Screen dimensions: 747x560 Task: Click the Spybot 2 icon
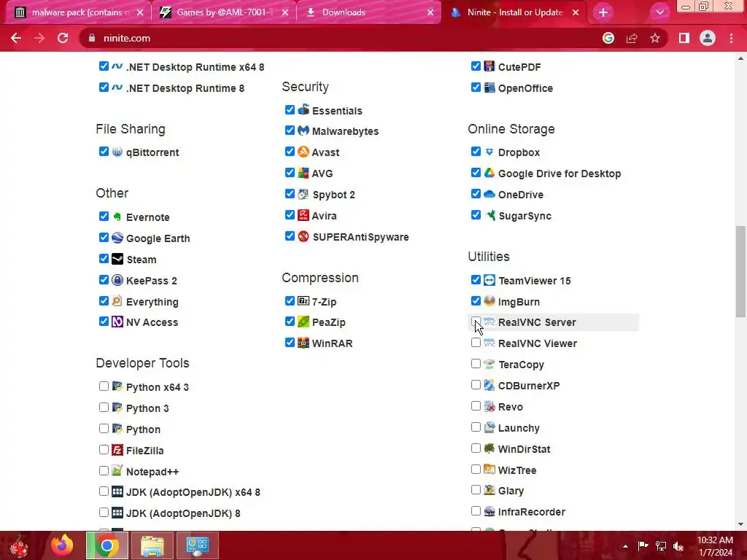pos(303,194)
